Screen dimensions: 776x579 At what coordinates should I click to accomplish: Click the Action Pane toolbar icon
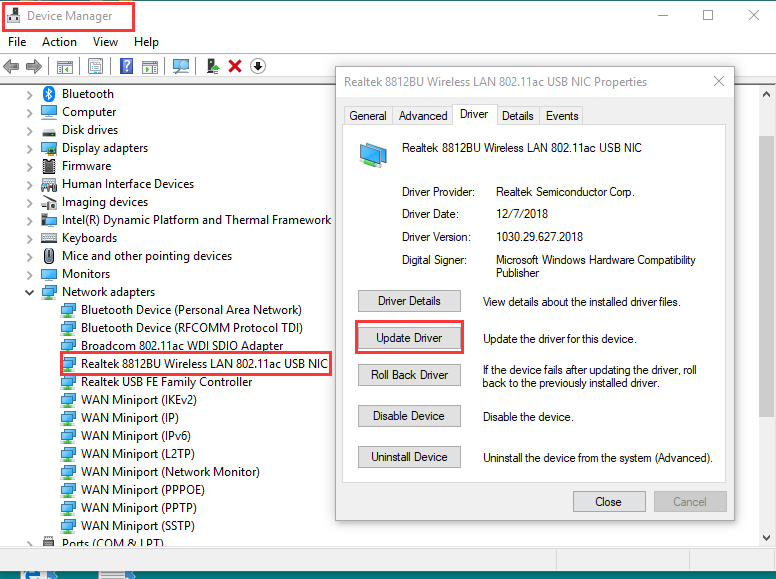(150, 66)
